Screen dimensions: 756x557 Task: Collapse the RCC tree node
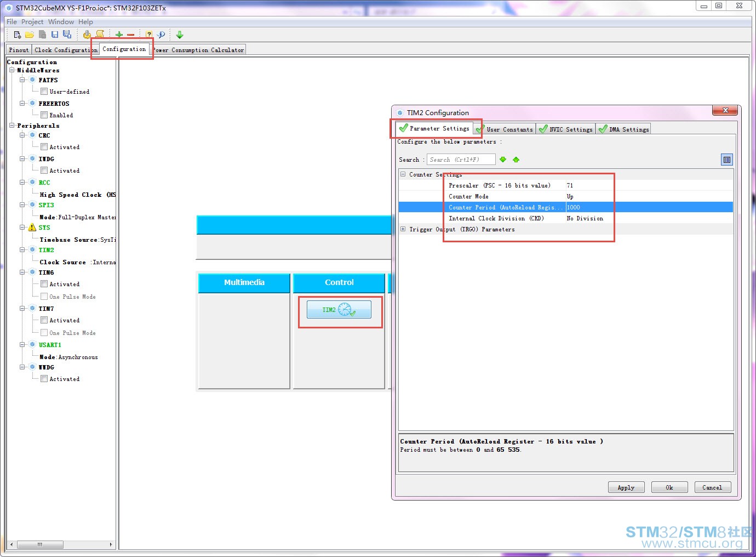coord(22,183)
